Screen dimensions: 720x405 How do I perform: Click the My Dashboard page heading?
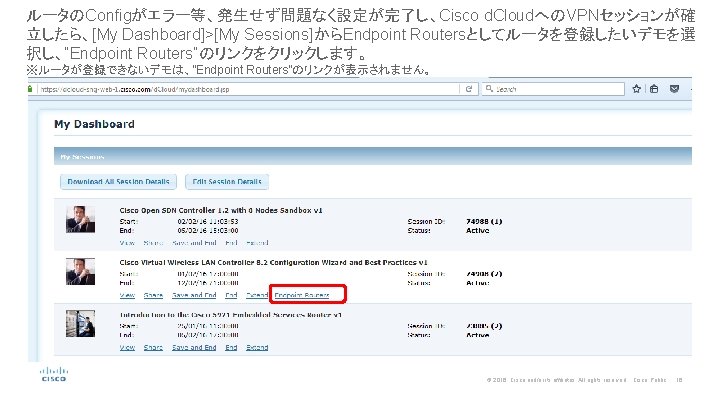[x=94, y=124]
